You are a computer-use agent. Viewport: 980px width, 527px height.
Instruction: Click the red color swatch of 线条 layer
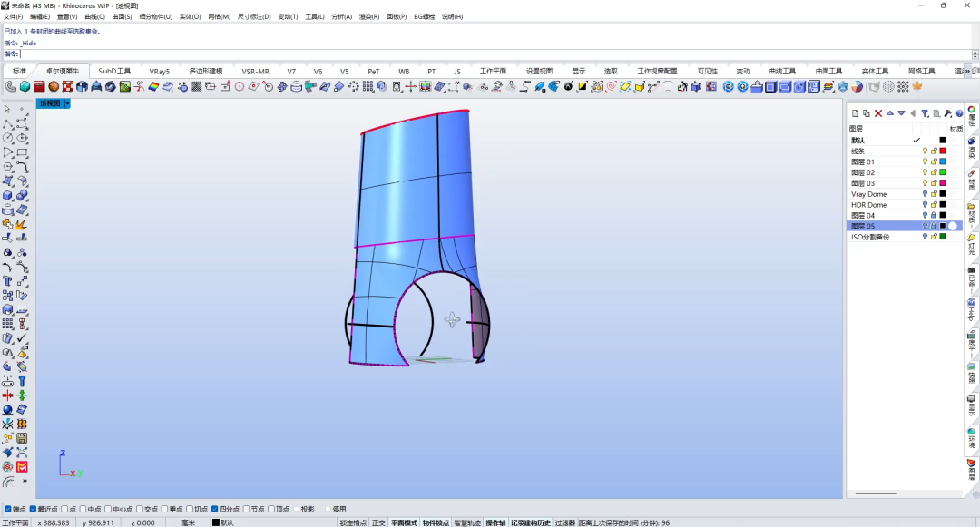943,151
